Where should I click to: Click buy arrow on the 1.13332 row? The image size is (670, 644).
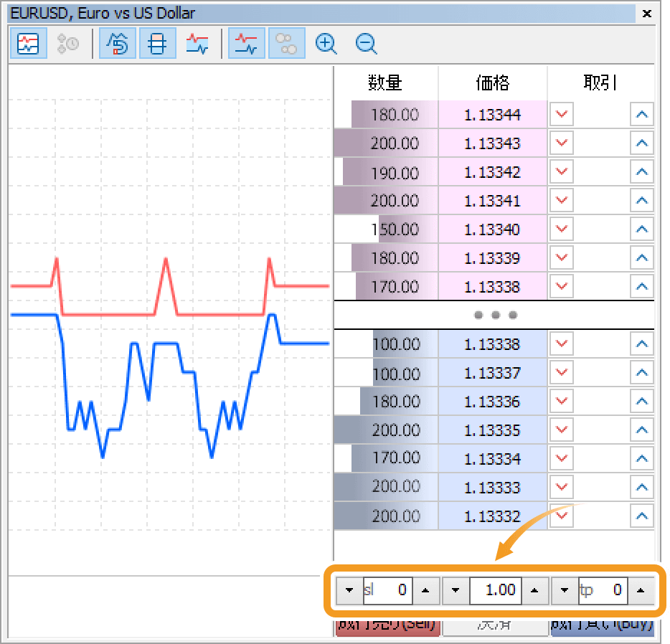642,516
